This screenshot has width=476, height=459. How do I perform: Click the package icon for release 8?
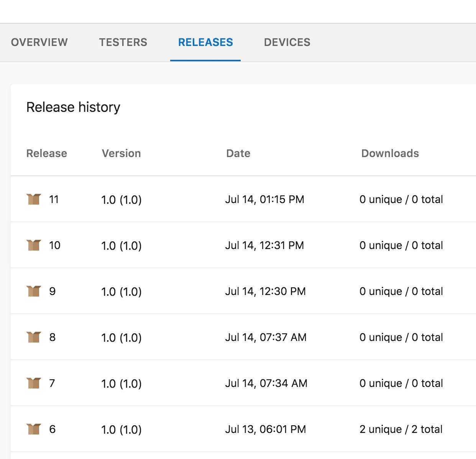34,337
